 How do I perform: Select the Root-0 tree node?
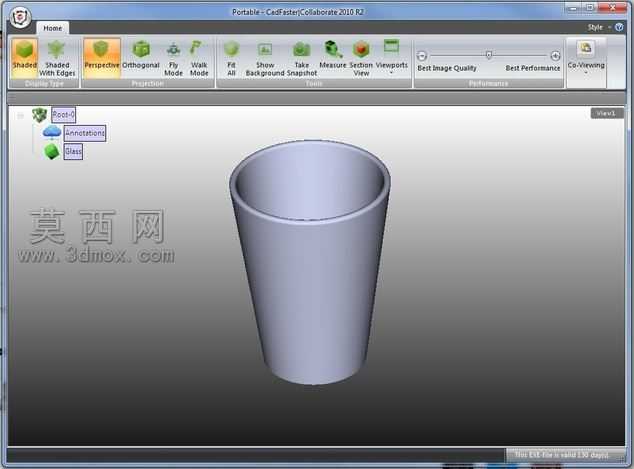(x=63, y=115)
